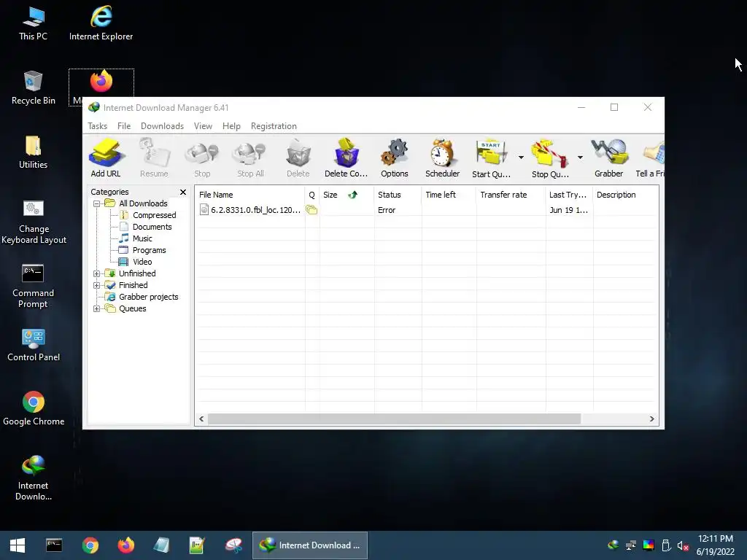The width and height of the screenshot is (747, 560).
Task: Click the volume muted tray icon
Action: 683,545
